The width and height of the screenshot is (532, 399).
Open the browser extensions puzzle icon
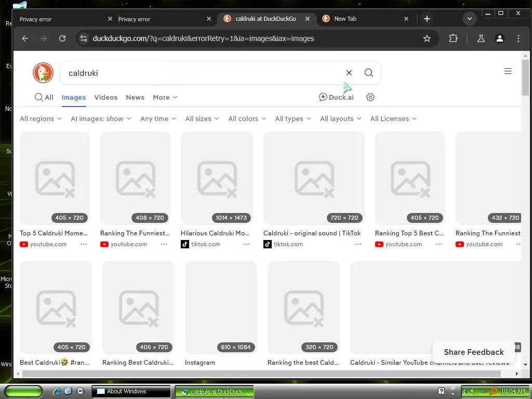453,38
